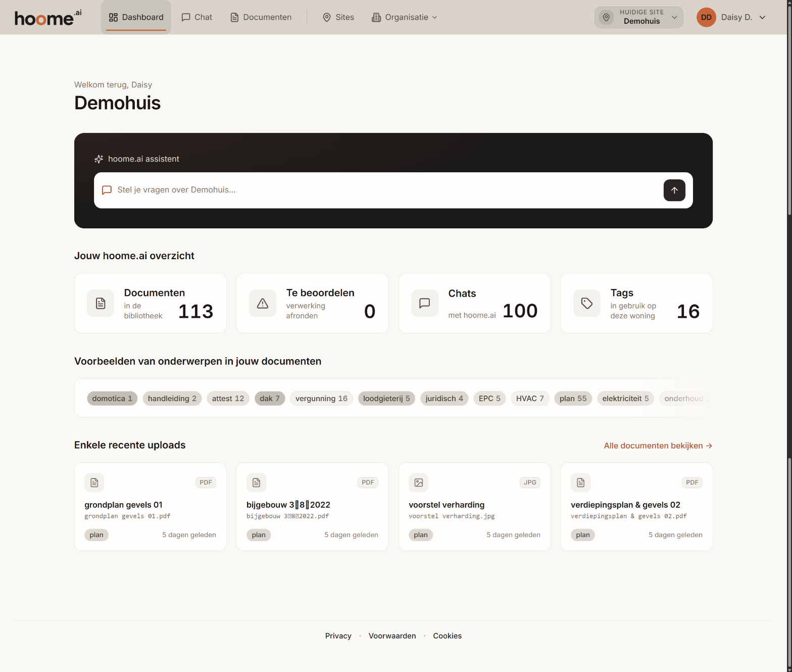Image resolution: width=792 pixels, height=672 pixels.
Task: Click the tag icon in Tags card
Action: pyautogui.click(x=587, y=303)
